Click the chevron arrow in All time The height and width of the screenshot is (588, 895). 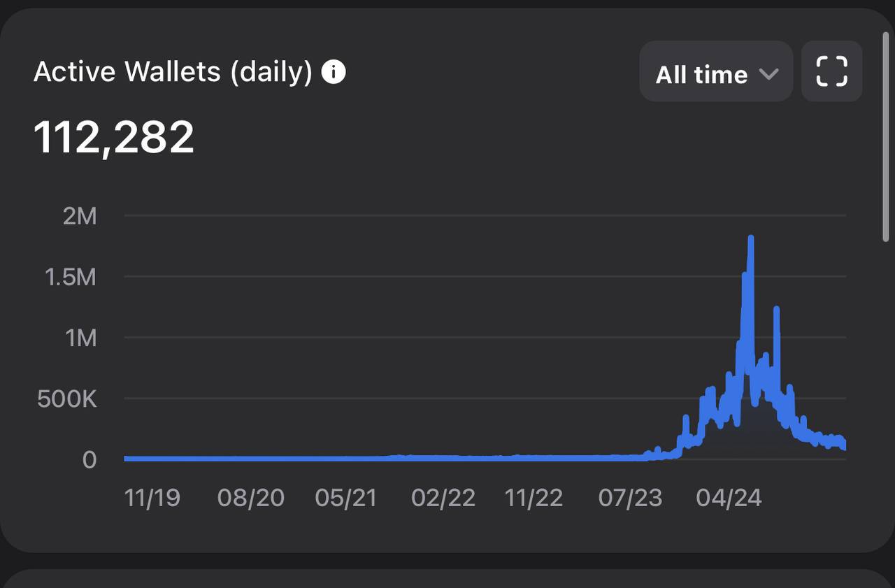[768, 73]
